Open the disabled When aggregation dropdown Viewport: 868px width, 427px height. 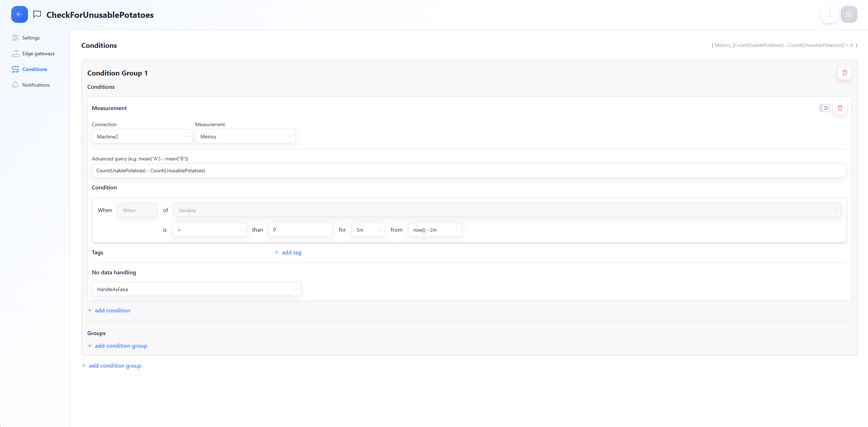click(138, 210)
